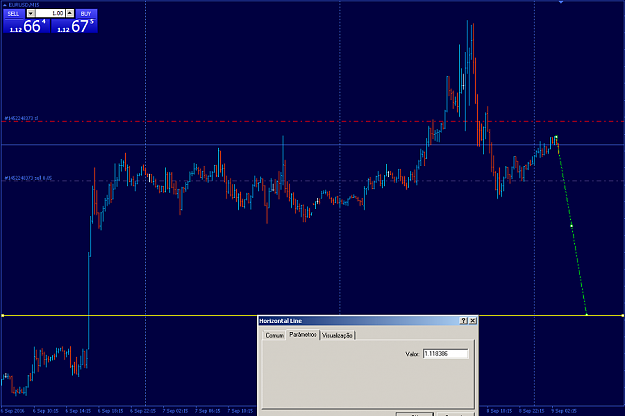625x416 pixels.
Task: Click the EURUSD,M15 chart title label
Action: (x=24, y=5)
